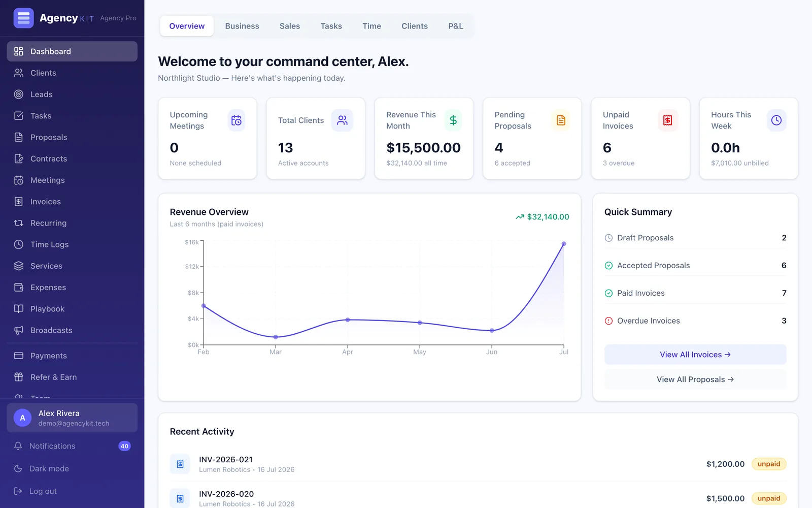This screenshot has height=508, width=812.
Task: Click unpaid badge on $1,200.00 invoice
Action: point(769,464)
